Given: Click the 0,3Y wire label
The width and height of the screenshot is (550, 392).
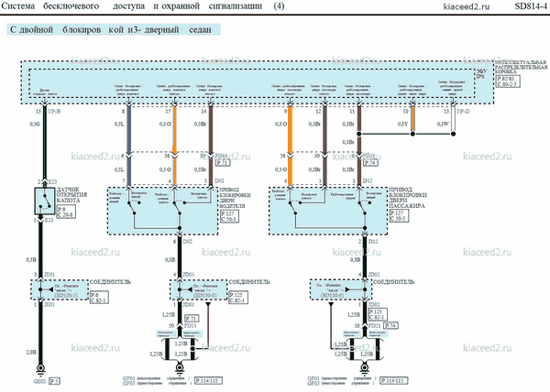Looking at the screenshot, I should (x=403, y=124).
